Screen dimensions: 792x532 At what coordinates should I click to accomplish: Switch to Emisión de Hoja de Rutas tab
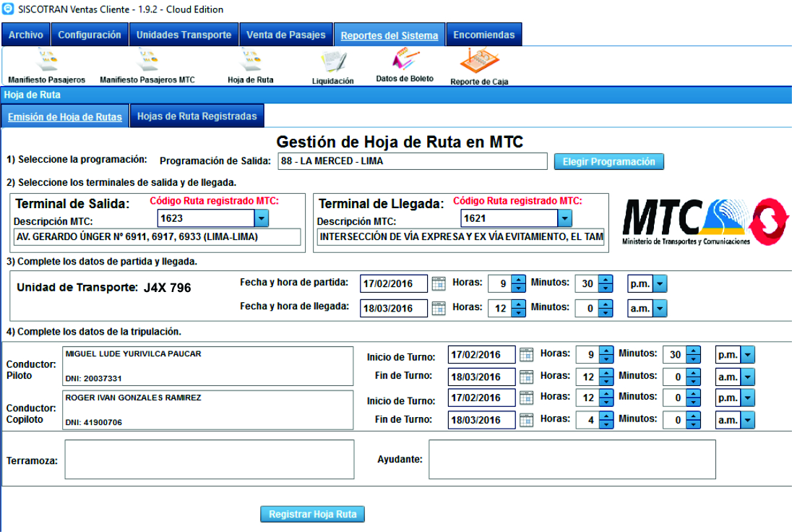coord(65,116)
